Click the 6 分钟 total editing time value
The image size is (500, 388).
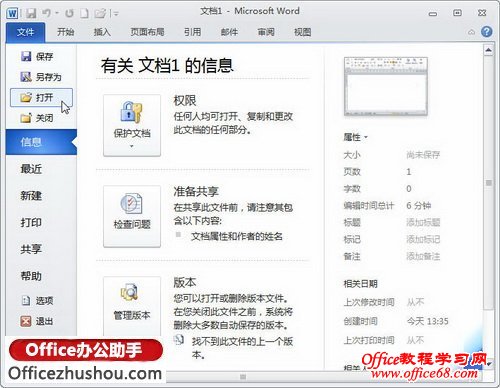(419, 205)
